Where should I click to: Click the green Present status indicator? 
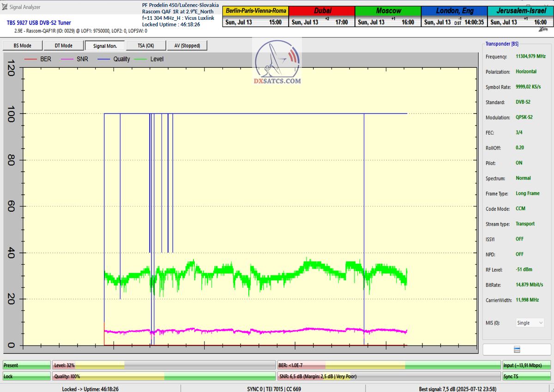pyautogui.click(x=26, y=365)
